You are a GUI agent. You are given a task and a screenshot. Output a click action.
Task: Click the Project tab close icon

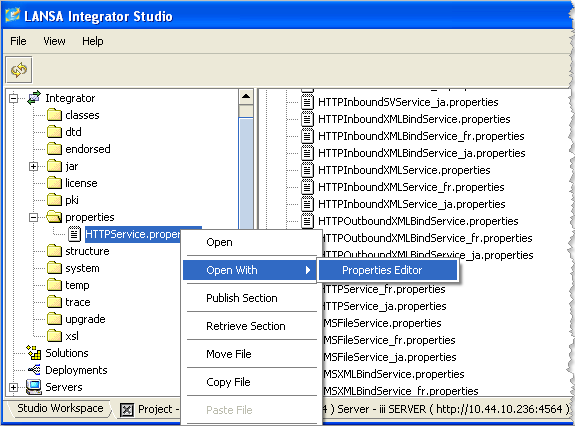click(127, 410)
